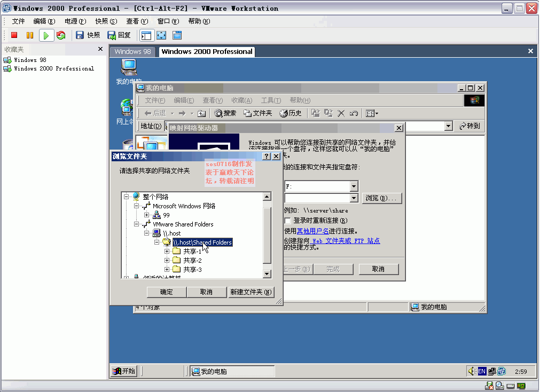The width and height of the screenshot is (540, 392).
Task: Click the folder tree scrollbar down arrow
Action: [267, 274]
